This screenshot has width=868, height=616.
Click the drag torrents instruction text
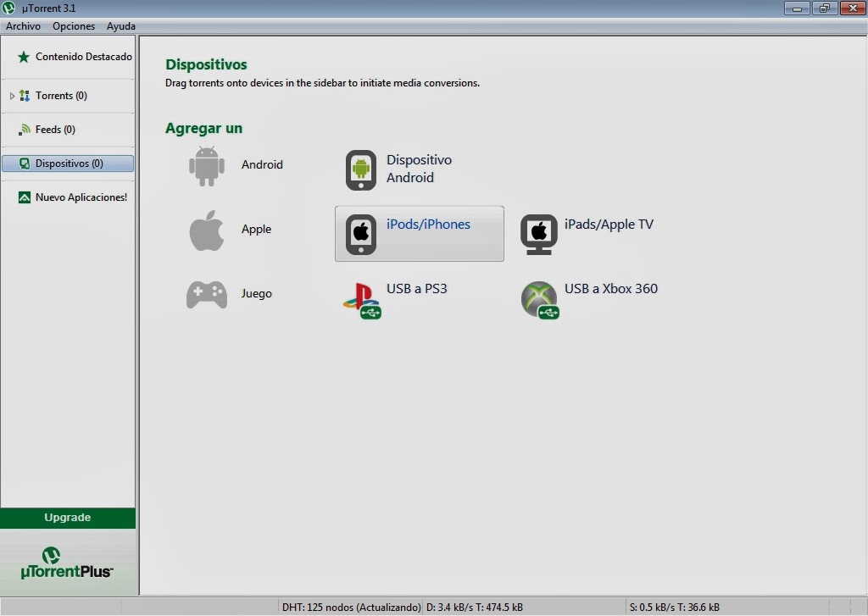point(322,83)
